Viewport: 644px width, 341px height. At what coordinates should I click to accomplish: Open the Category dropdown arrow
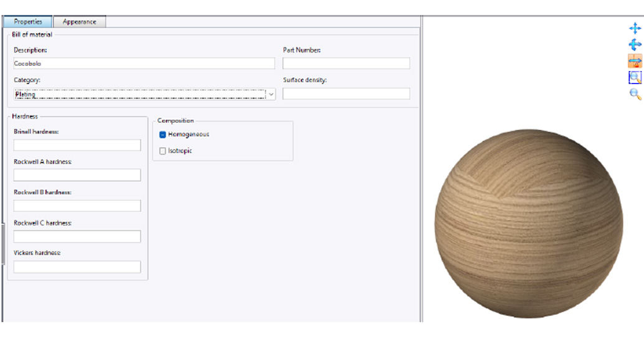point(271,94)
